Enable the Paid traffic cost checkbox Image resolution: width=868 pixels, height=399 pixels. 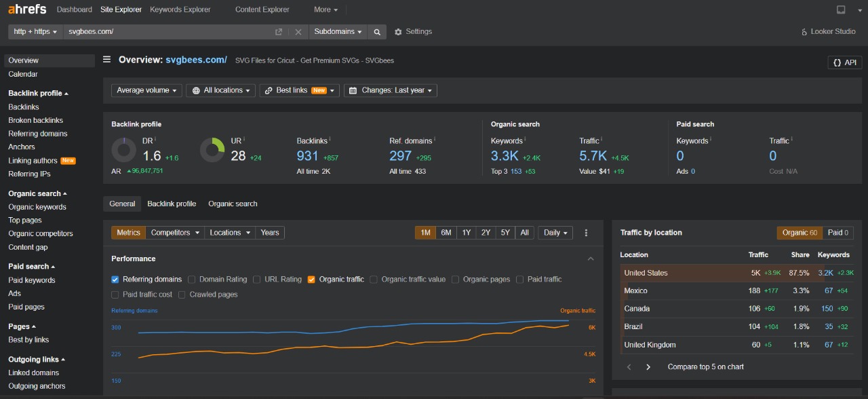115,294
